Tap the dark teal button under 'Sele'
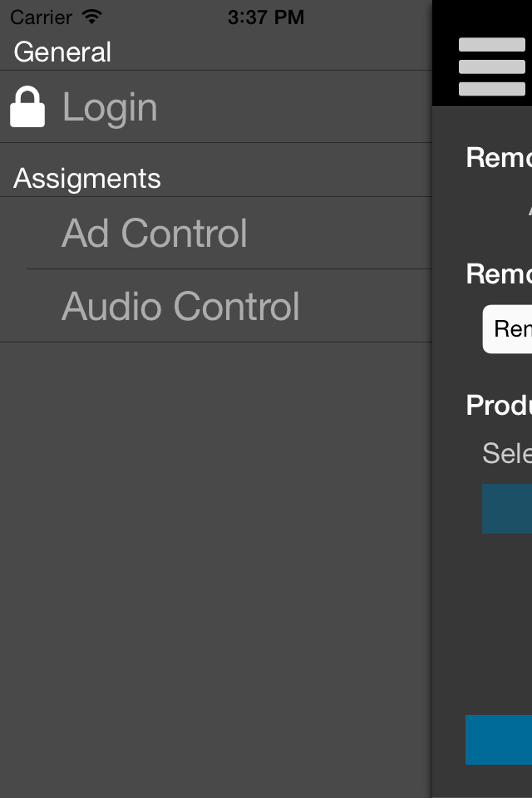The height and width of the screenshot is (798, 532). 507,509
